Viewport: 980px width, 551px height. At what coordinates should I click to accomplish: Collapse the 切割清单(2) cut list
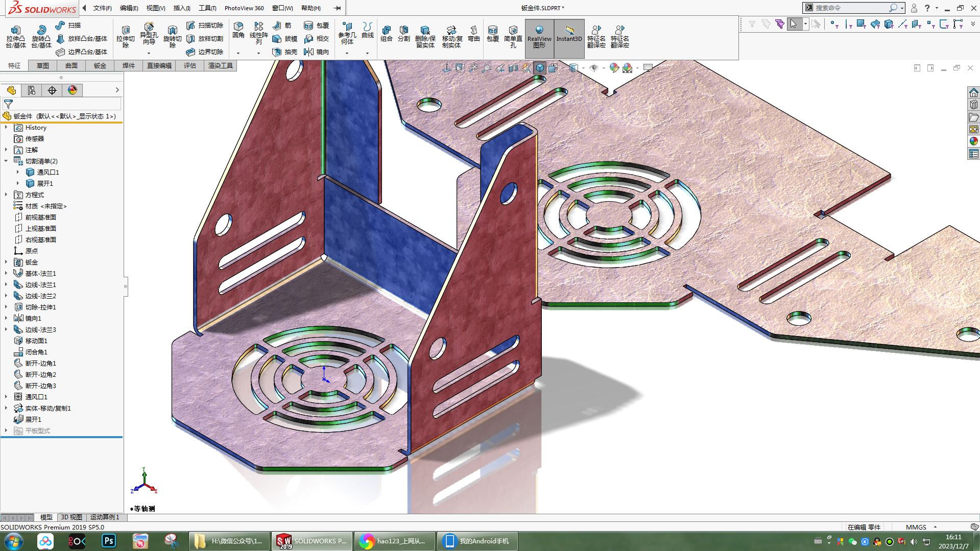(6, 161)
